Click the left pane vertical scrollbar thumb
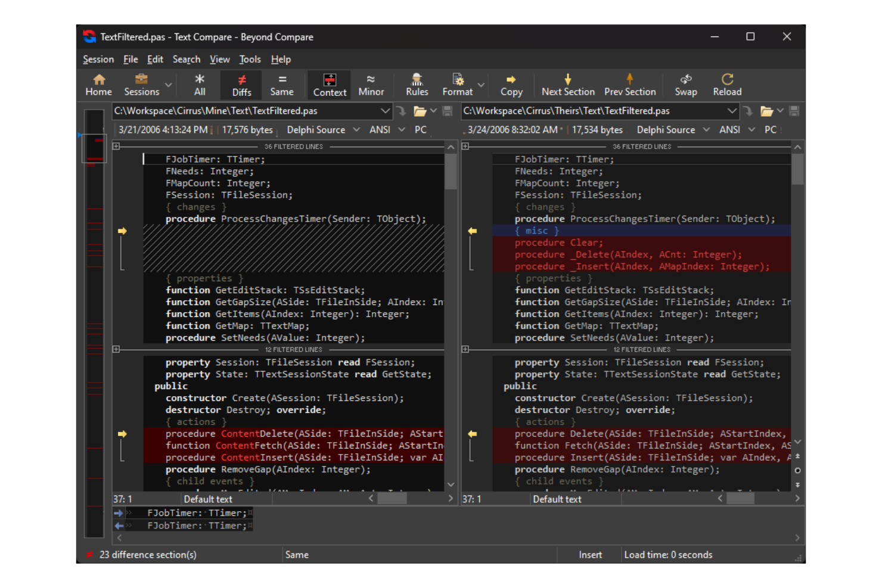882x588 pixels. [451, 172]
